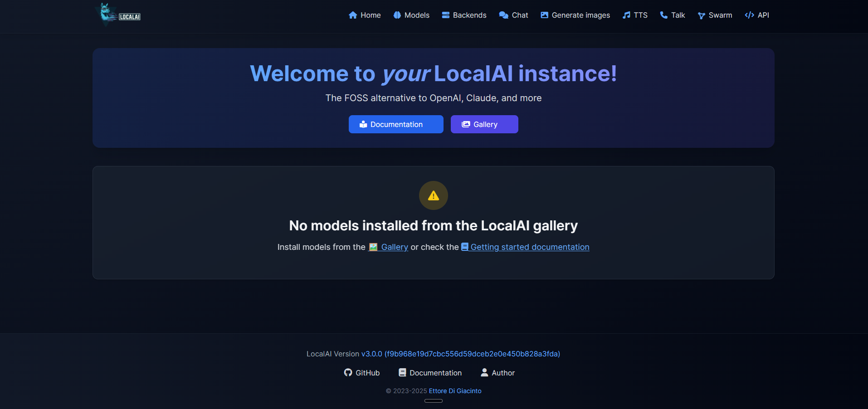Navigate to the Backends menu item
Image resolution: width=868 pixels, height=409 pixels.
469,15
